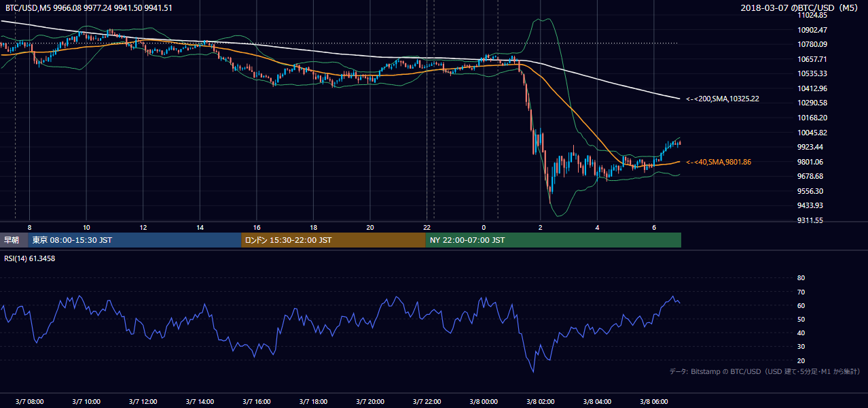
Task: Click the Bitstamp data source credit text
Action: [765, 371]
